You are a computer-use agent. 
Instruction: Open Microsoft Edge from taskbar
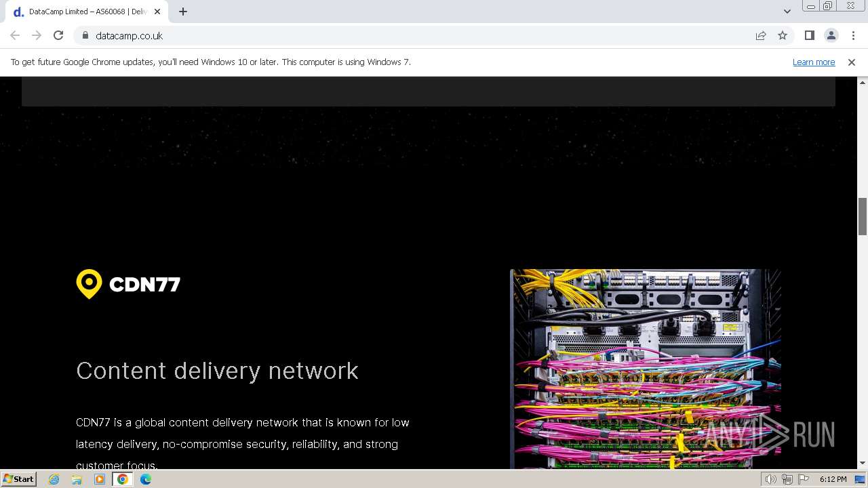click(146, 479)
